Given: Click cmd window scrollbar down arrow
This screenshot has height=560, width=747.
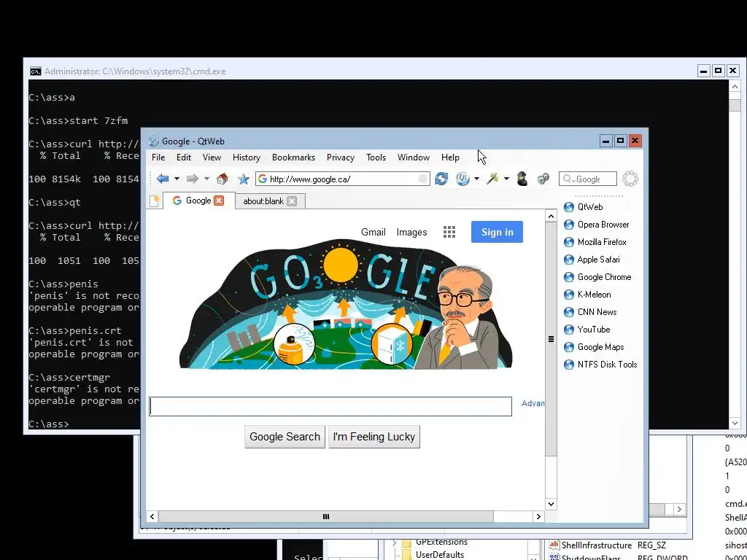Looking at the screenshot, I should tap(735, 424).
